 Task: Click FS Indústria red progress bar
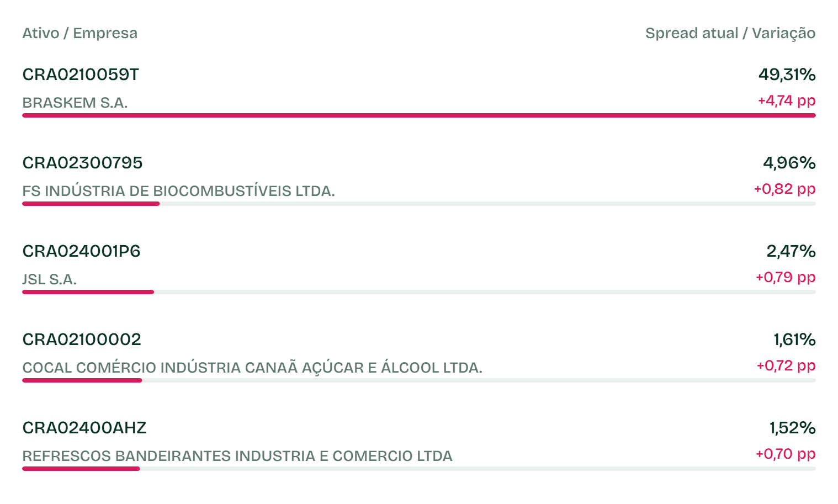[91, 204]
